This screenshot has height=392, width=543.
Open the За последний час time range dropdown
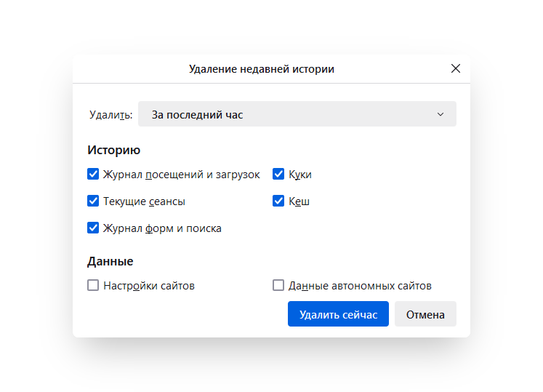(x=297, y=114)
